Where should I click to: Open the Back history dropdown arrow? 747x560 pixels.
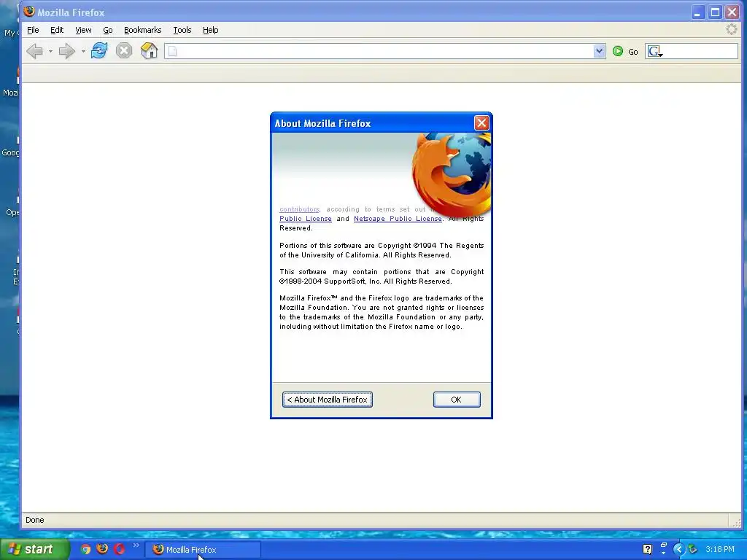(50, 51)
